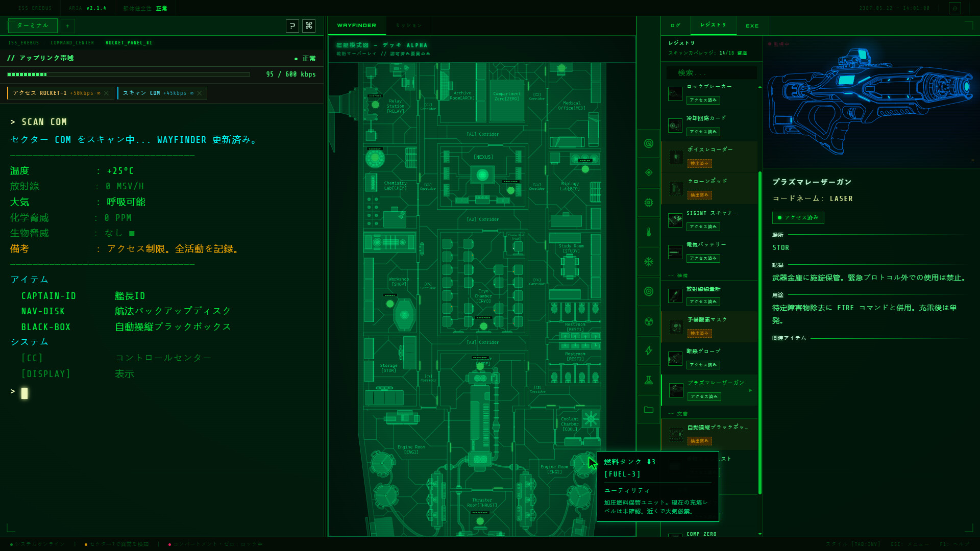
Task: Select 自動操縦ブラックボックス document entry
Action: [x=709, y=434]
